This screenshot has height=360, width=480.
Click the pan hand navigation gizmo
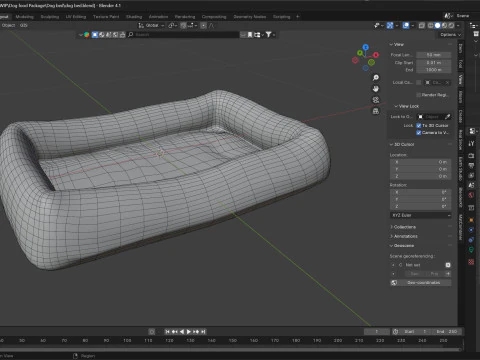376,89
